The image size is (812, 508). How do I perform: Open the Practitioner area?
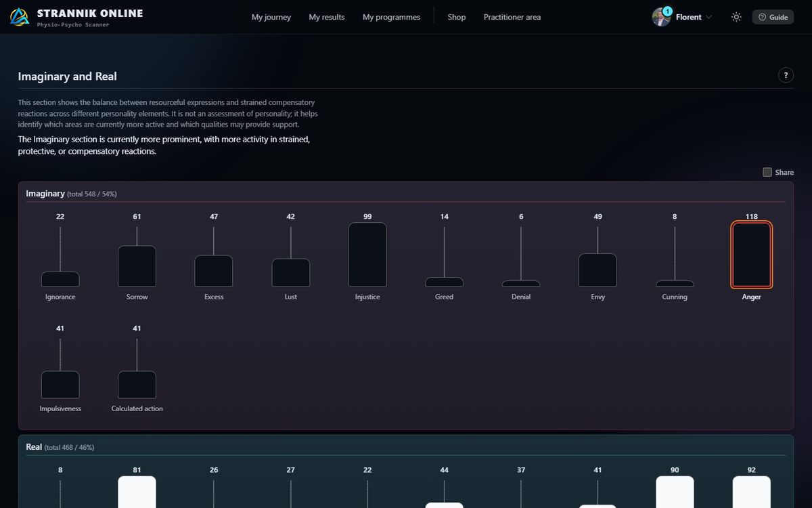(x=512, y=17)
